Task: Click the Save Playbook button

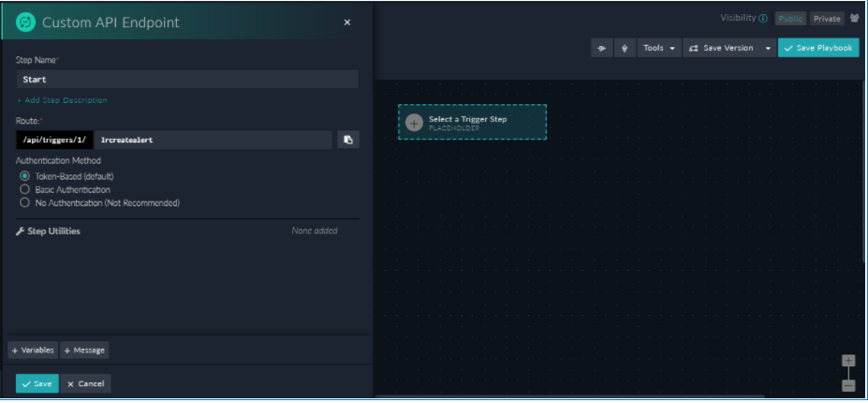Action: (817, 48)
